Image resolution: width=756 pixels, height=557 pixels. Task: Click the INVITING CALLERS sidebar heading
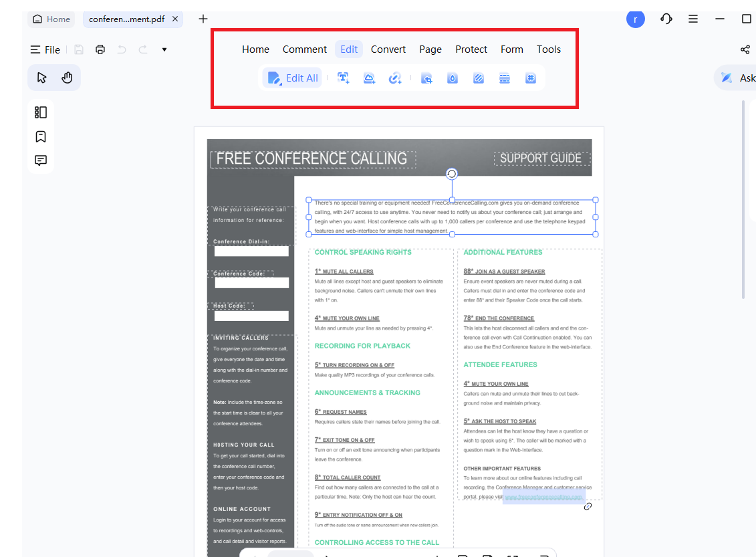(x=241, y=338)
